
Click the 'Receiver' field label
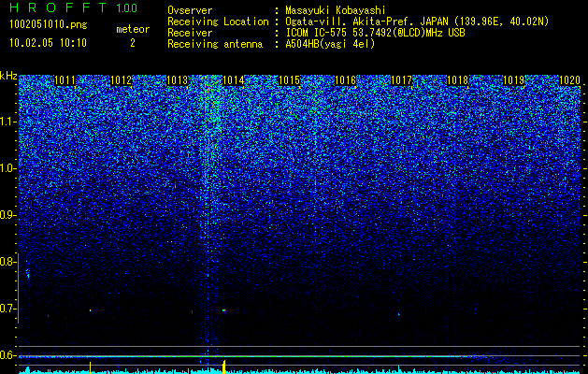[x=190, y=33]
